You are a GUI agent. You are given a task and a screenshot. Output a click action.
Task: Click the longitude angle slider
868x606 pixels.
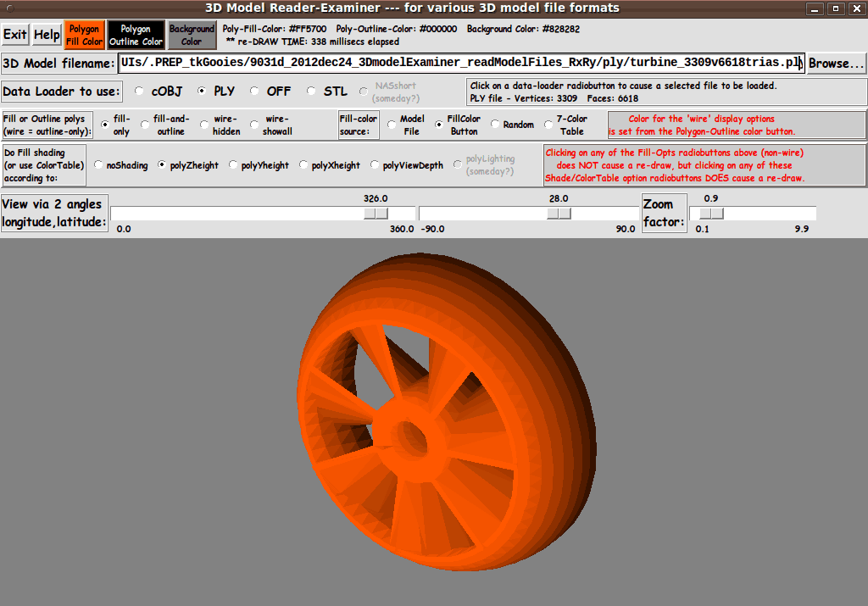[x=263, y=214]
